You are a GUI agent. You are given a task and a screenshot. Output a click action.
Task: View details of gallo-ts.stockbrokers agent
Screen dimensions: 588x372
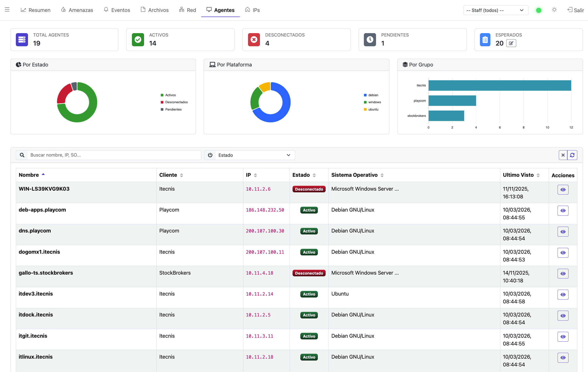[563, 274]
